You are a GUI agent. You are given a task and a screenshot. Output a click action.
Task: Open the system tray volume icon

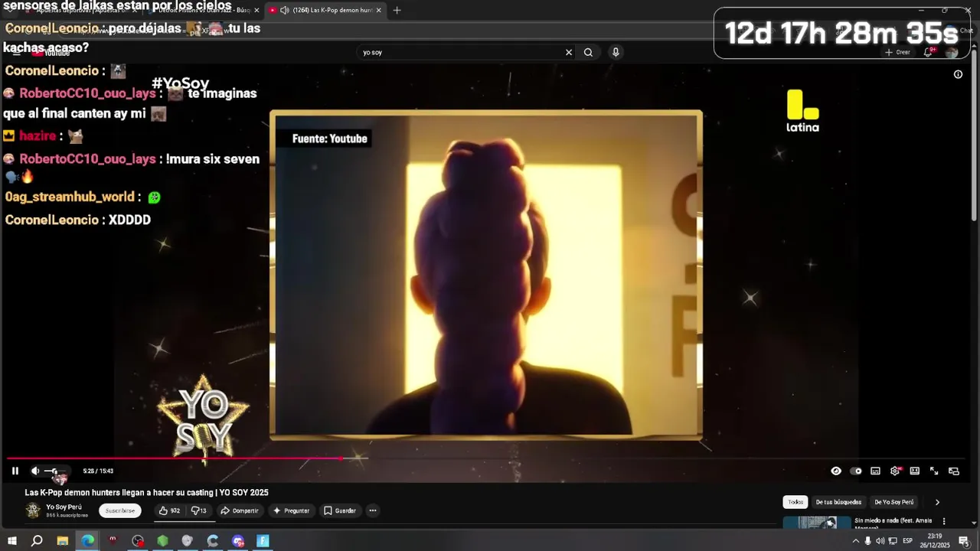(x=880, y=541)
